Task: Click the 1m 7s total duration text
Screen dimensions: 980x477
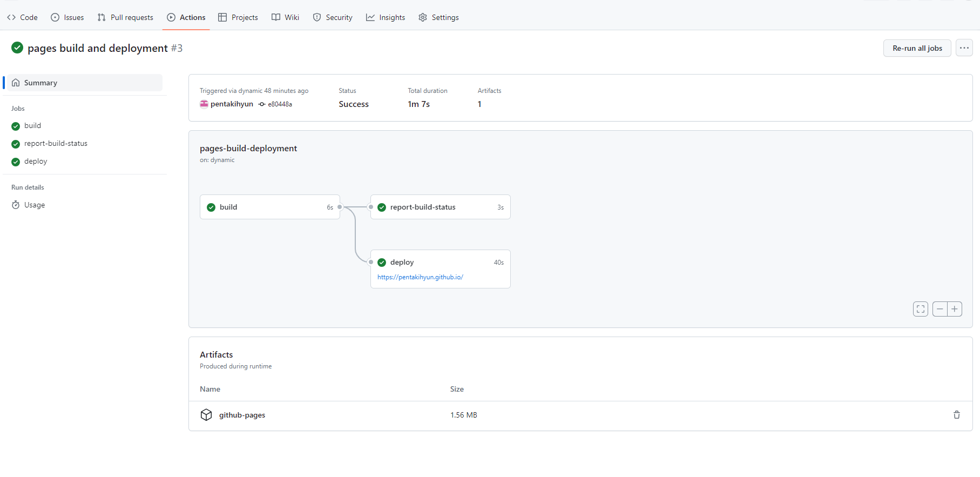Action: pos(418,104)
